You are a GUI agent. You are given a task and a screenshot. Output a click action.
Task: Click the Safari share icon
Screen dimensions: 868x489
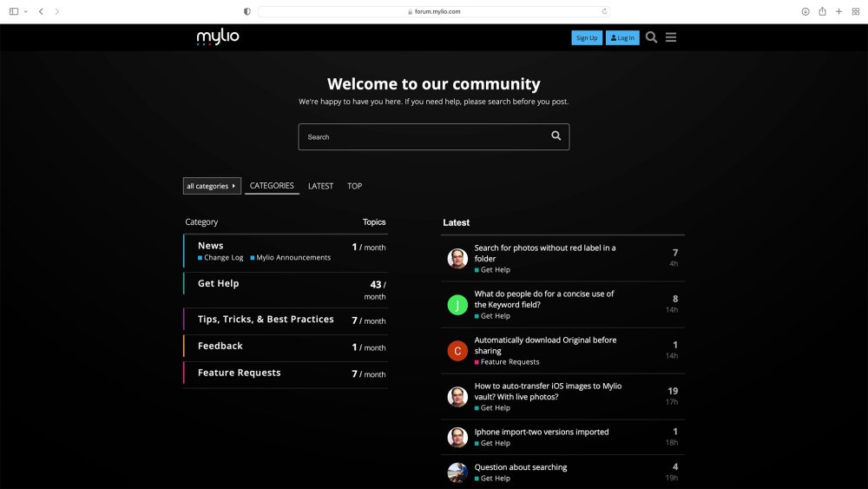pyautogui.click(x=823, y=11)
